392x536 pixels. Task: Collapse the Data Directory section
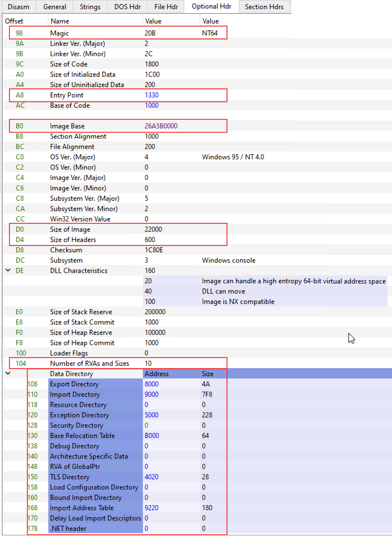pos(8,373)
